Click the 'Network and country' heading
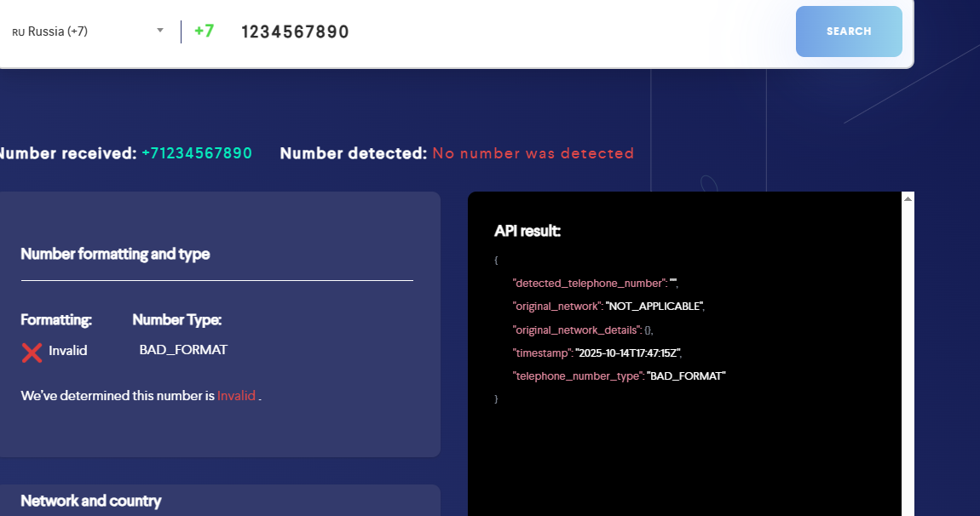Image resolution: width=980 pixels, height=516 pixels. coord(90,501)
